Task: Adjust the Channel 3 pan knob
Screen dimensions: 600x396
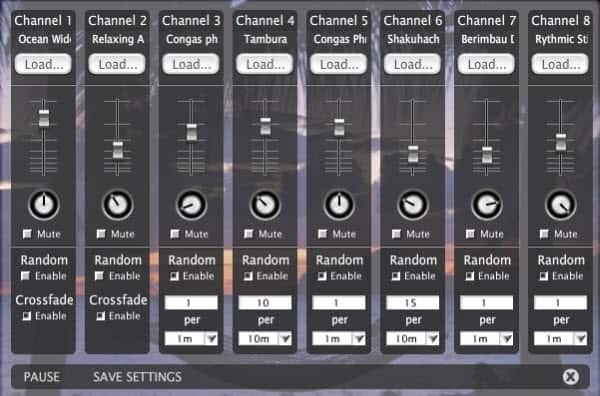Action: (192, 205)
